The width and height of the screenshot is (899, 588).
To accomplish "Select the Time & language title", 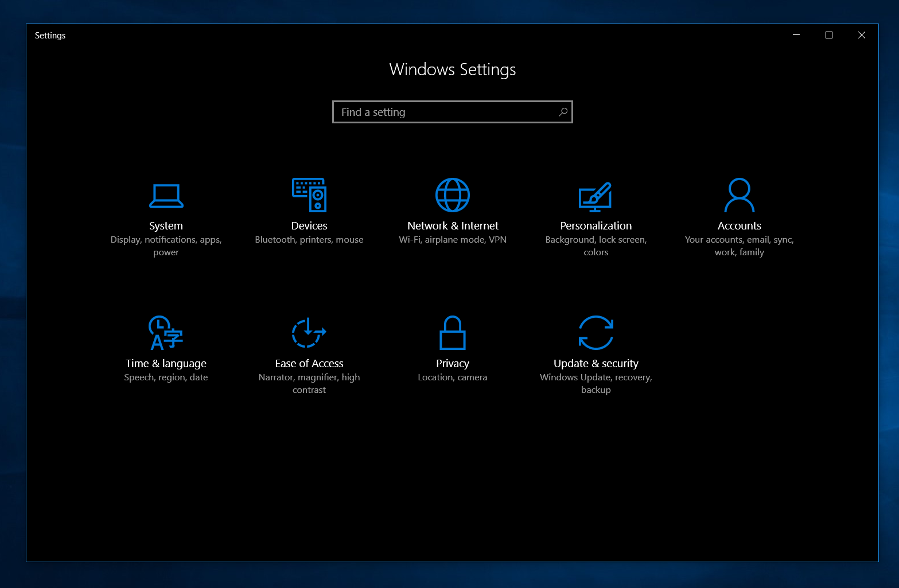I will click(166, 364).
